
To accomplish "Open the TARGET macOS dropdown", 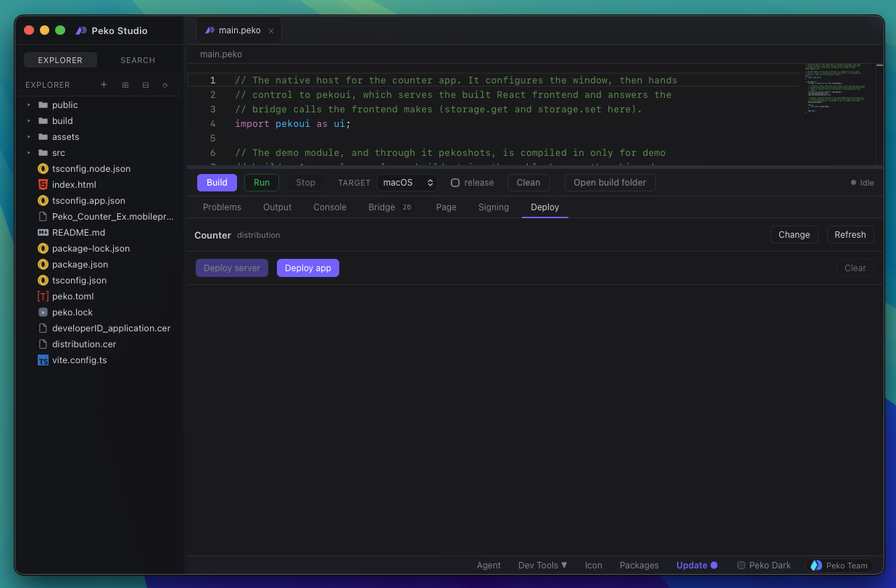I will pos(407,183).
